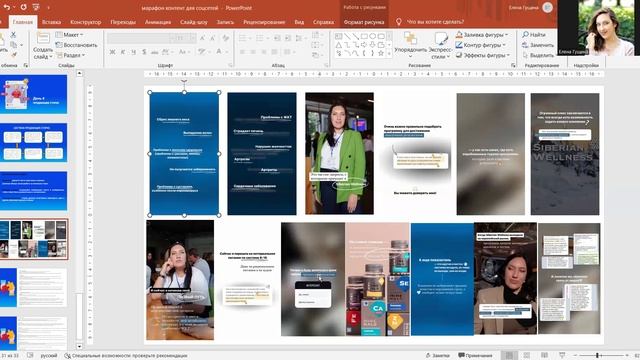
Task: Click the Cut scissors icon
Action: pos(13,35)
